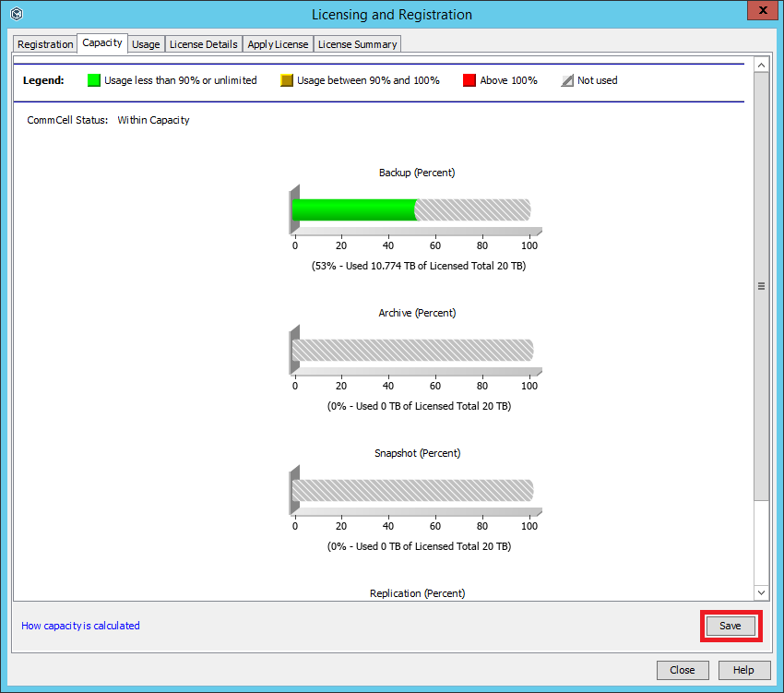Click the Save button
Viewport: 784px width, 693px height.
point(731,626)
